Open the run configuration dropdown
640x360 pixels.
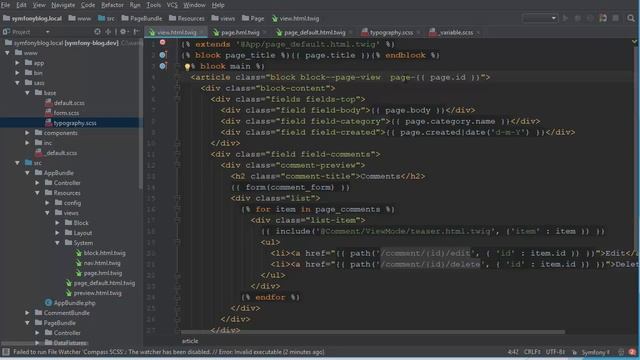pos(540,18)
